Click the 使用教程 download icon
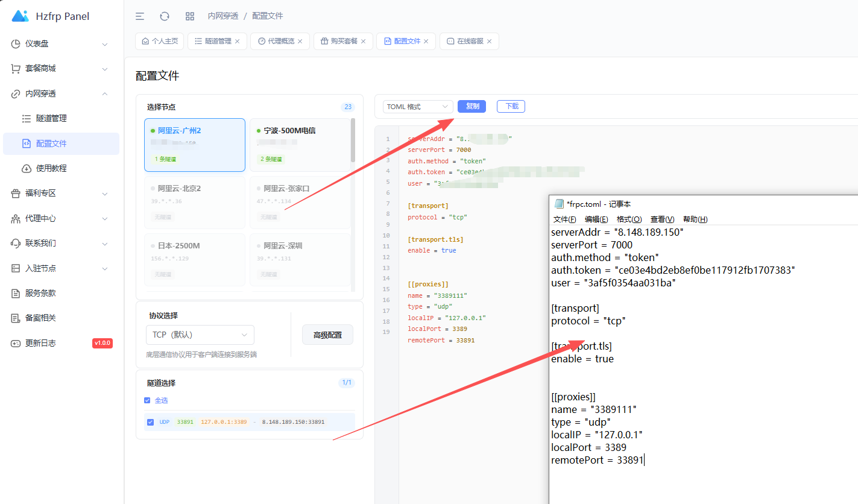858x504 pixels. [x=27, y=168]
